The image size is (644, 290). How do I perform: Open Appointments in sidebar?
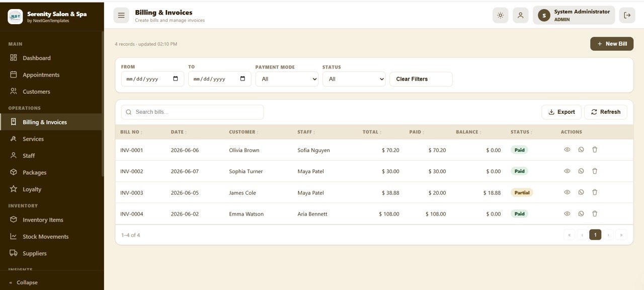pyautogui.click(x=51, y=75)
